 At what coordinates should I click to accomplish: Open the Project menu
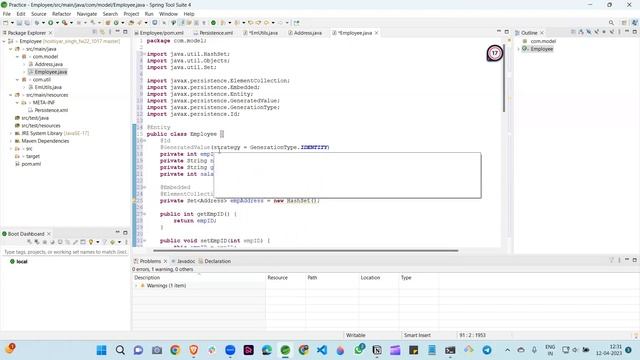click(131, 14)
